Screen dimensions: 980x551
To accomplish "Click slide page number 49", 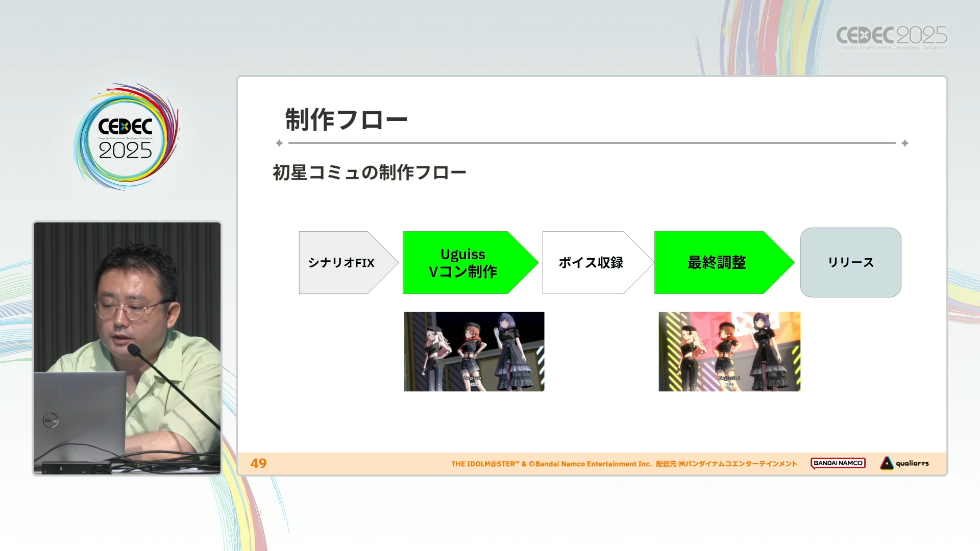I will click(258, 463).
